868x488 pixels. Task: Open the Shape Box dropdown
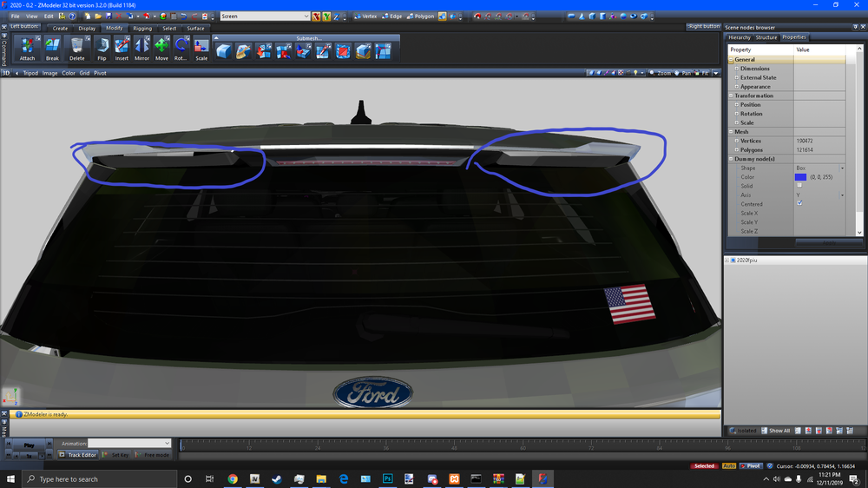tap(842, 168)
